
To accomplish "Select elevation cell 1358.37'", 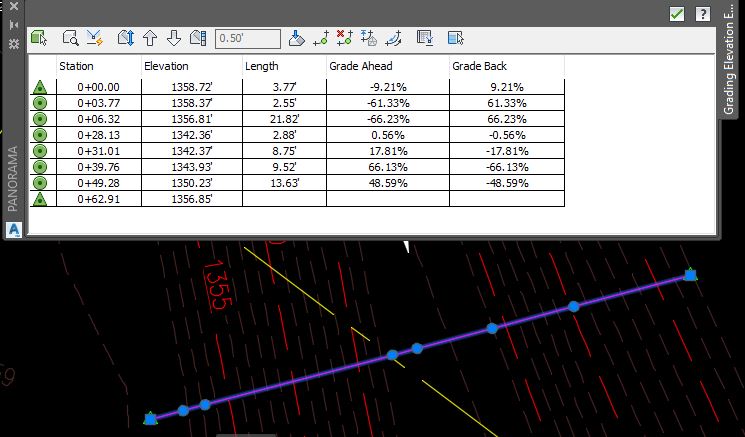I will (192, 103).
